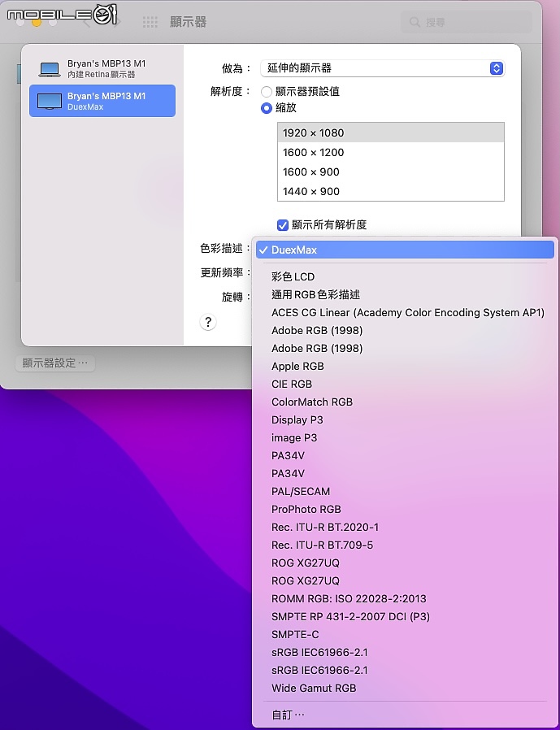Select Rec. ITU-R BT.2020-1 profile
The width and height of the screenshot is (560, 730).
[405, 527]
